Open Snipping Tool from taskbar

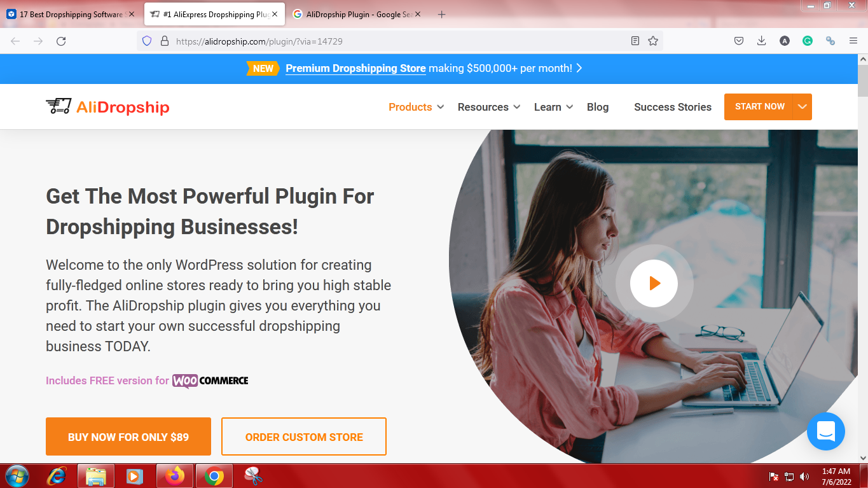coord(253,476)
